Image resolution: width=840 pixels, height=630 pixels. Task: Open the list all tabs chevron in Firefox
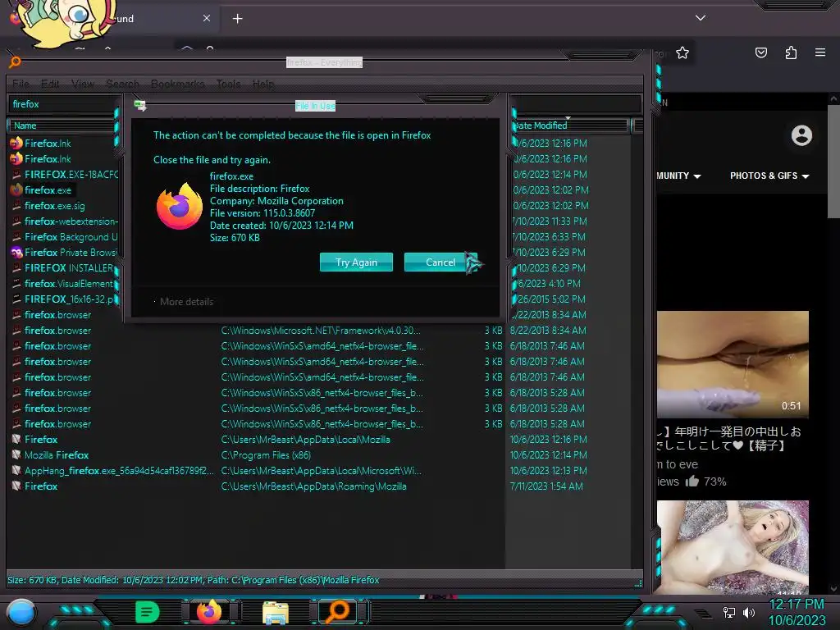(701, 18)
